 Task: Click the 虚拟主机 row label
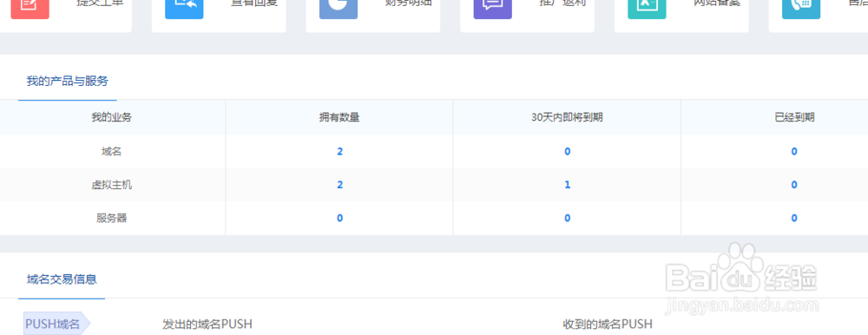[x=112, y=184]
